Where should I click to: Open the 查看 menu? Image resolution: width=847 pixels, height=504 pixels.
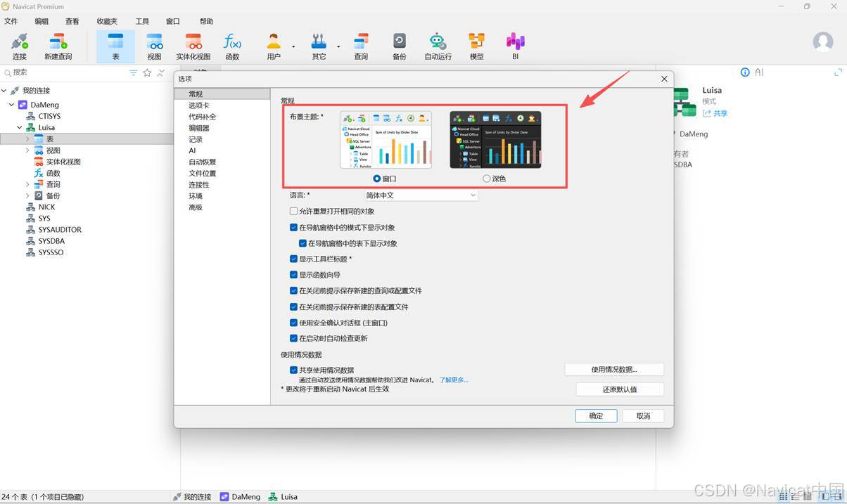click(72, 22)
